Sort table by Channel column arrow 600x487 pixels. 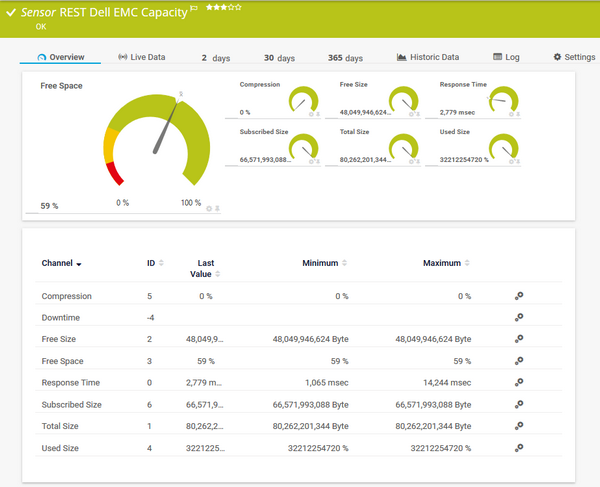[79, 264]
